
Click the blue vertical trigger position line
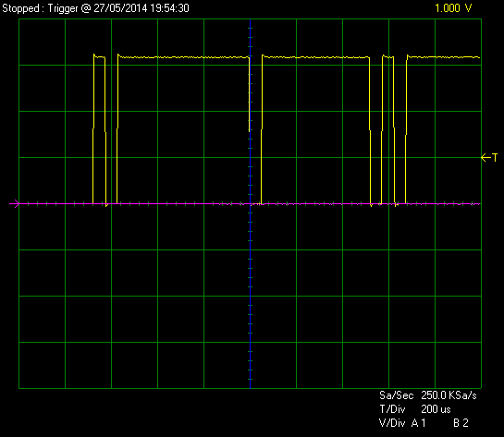(250, 203)
